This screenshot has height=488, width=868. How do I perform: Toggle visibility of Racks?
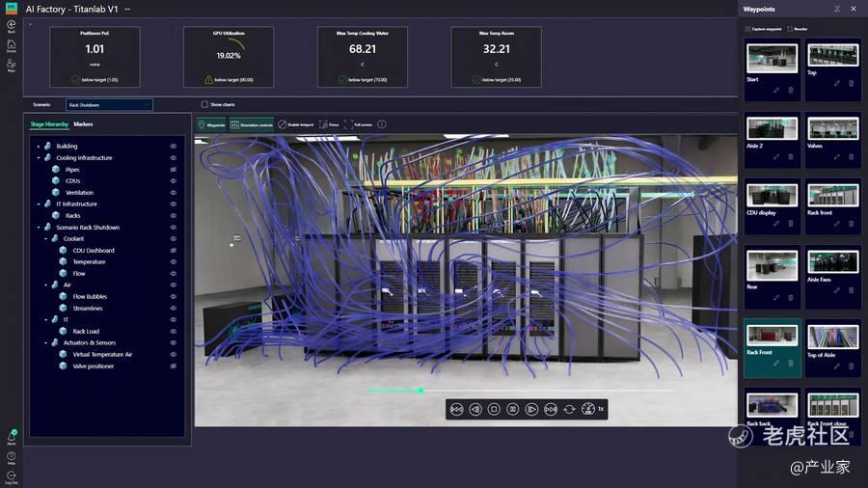coord(174,216)
